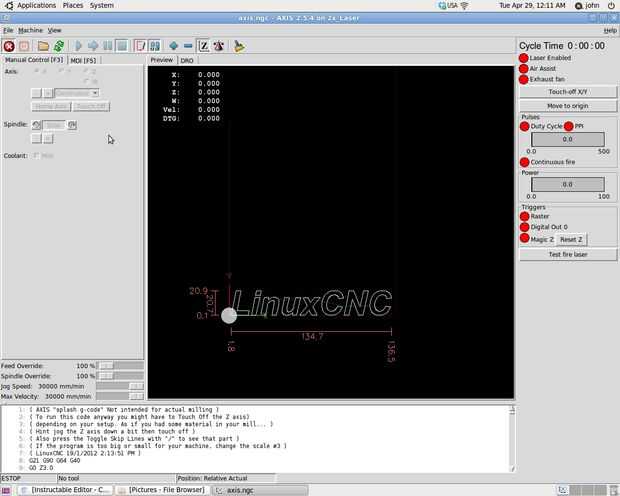This screenshot has width=620, height=496.
Task: Toggle the machine power icon
Action: [24, 46]
